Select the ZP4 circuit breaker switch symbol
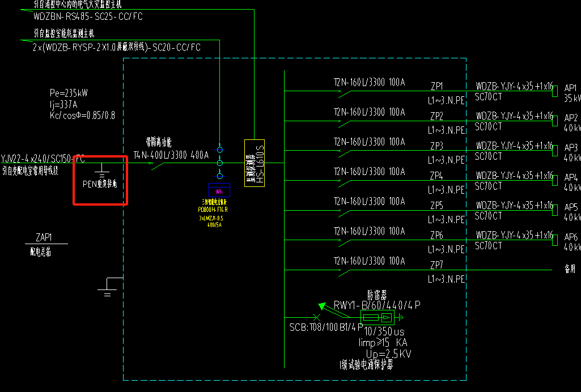This screenshot has height=392, width=581. point(345,184)
